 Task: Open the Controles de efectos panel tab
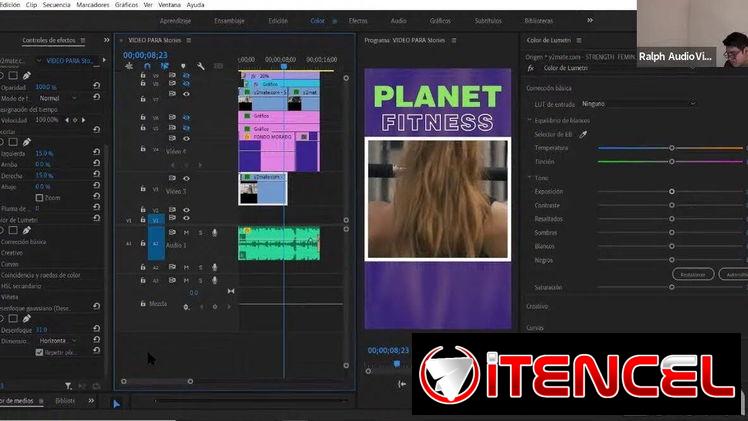click(49, 41)
